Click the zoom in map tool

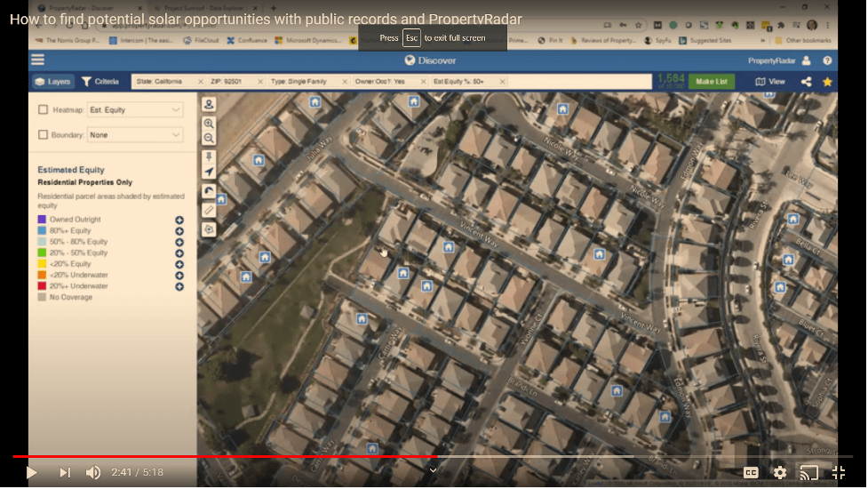click(209, 123)
